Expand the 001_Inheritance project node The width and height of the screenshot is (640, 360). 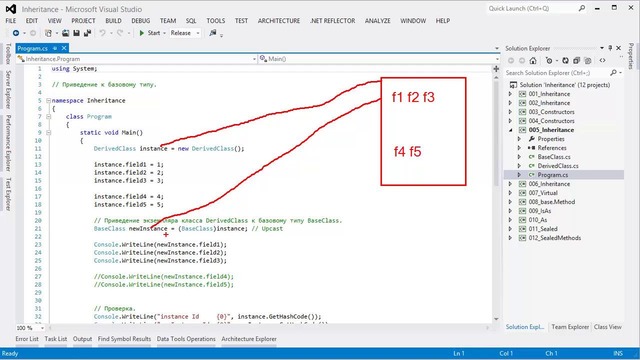510,94
